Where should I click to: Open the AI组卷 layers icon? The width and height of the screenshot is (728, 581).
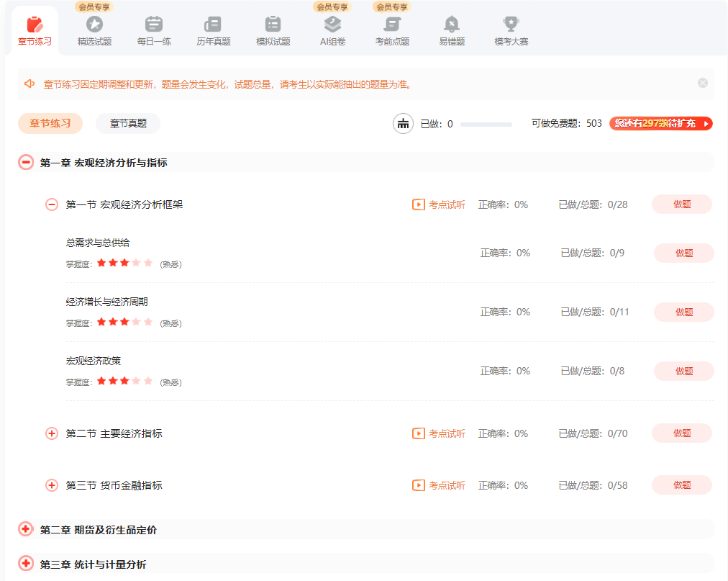click(332, 24)
